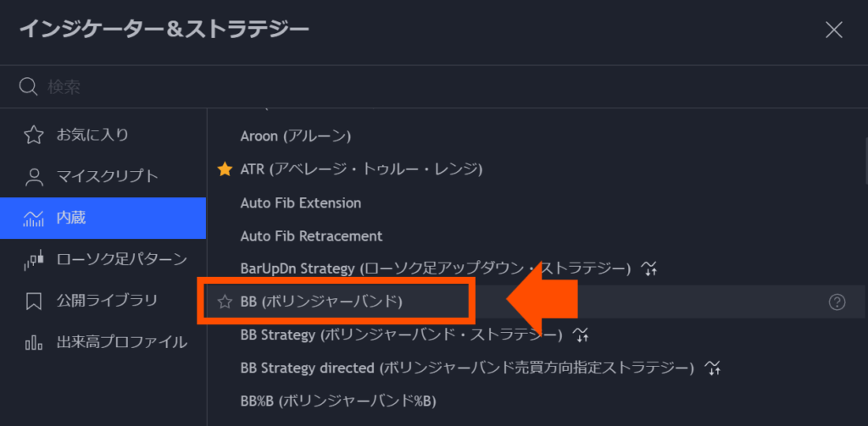The width and height of the screenshot is (868, 426).
Task: Click the bookmark icon for 公開ライブラリ
Action: 34,301
